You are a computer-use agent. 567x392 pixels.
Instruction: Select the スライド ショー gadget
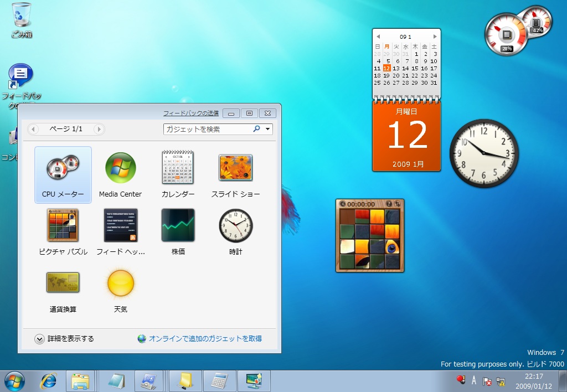235,174
